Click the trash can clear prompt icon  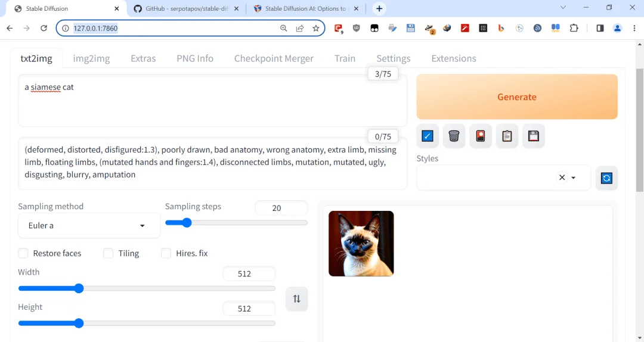click(454, 136)
